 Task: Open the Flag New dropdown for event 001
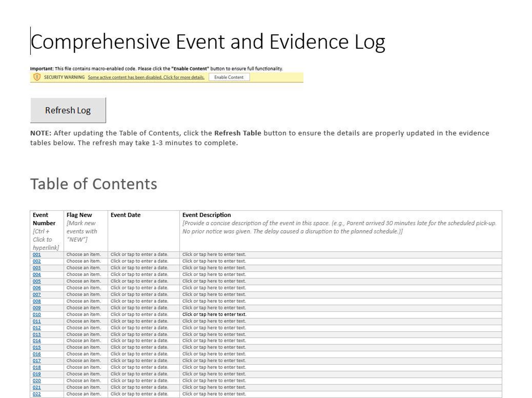(x=84, y=254)
